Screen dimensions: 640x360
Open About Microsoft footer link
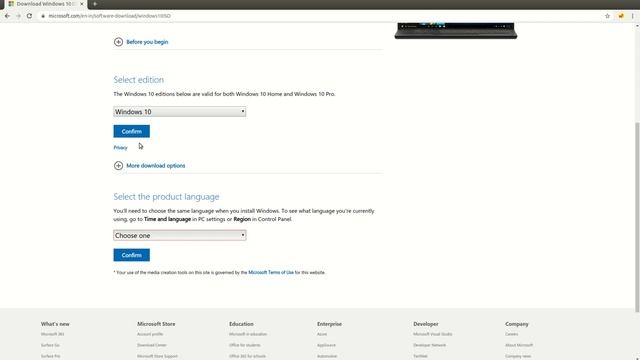(x=519, y=345)
